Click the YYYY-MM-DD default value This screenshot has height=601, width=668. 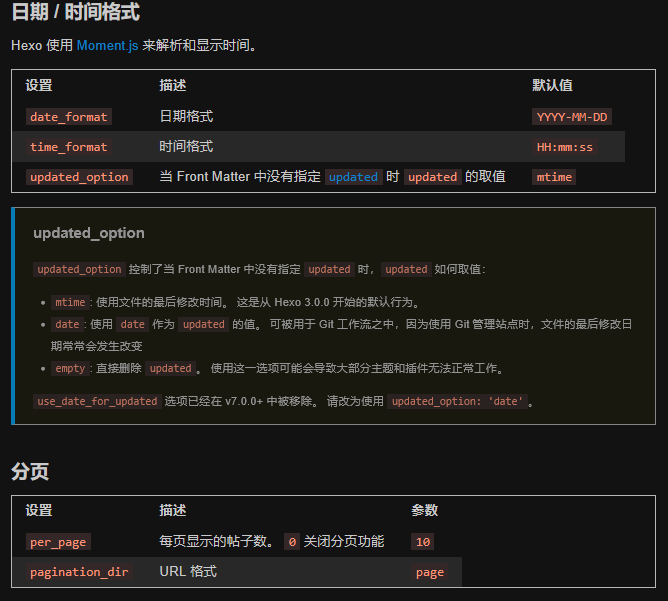[x=572, y=117]
